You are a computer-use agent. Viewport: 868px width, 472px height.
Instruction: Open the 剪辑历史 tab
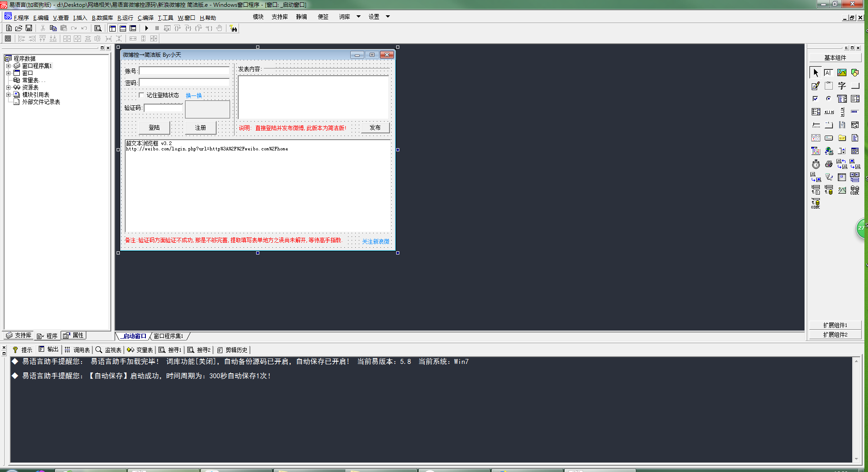pos(232,350)
